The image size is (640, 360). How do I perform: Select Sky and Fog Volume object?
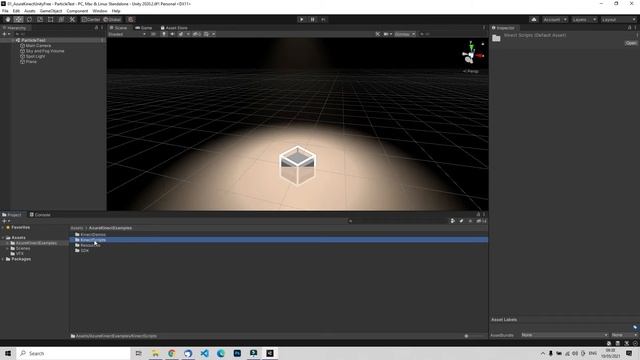pos(44,51)
